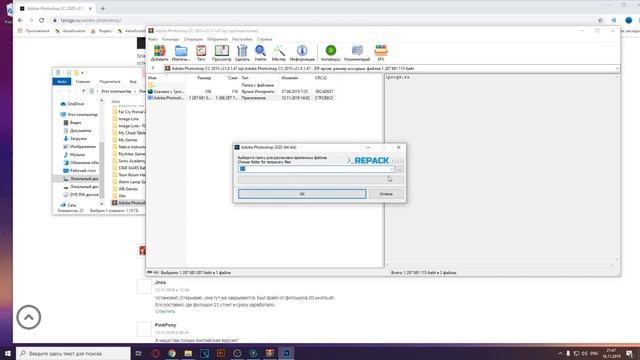This screenshot has height=360, width=640.
Task: Open the Поделиться tab in File Explorer
Action: (110, 82)
